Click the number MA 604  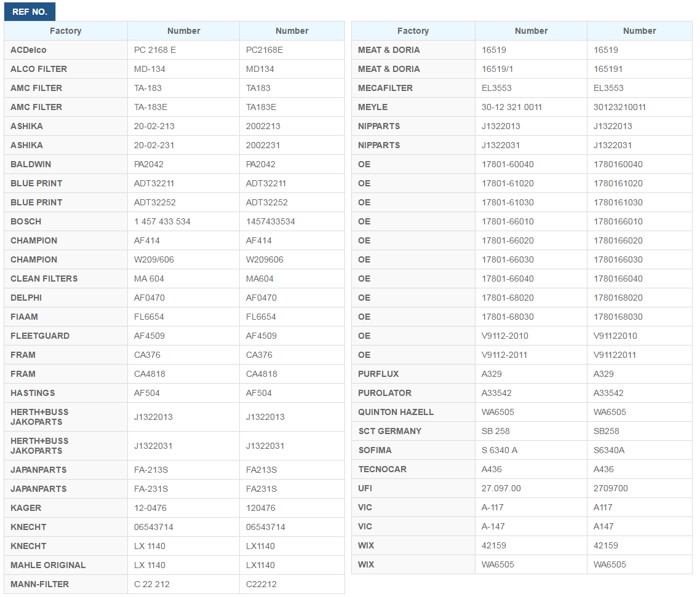point(149,279)
